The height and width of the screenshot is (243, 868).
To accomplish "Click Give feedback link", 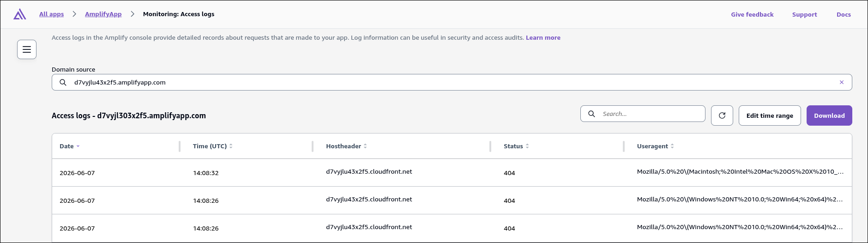I will click(x=752, y=14).
